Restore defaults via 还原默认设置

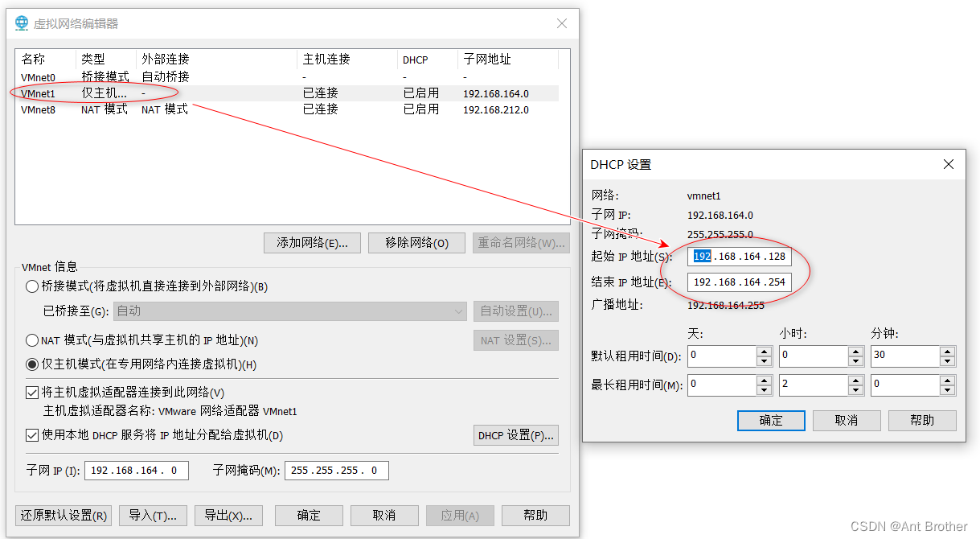tap(63, 516)
